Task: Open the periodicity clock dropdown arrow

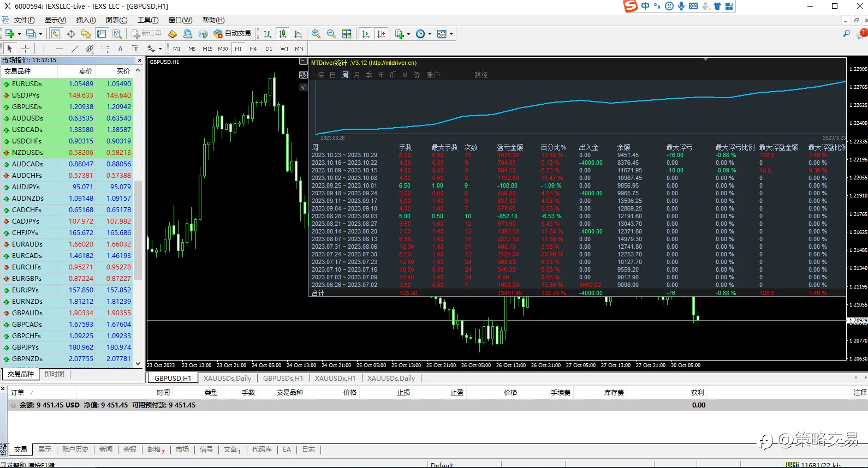Action: tap(430, 34)
